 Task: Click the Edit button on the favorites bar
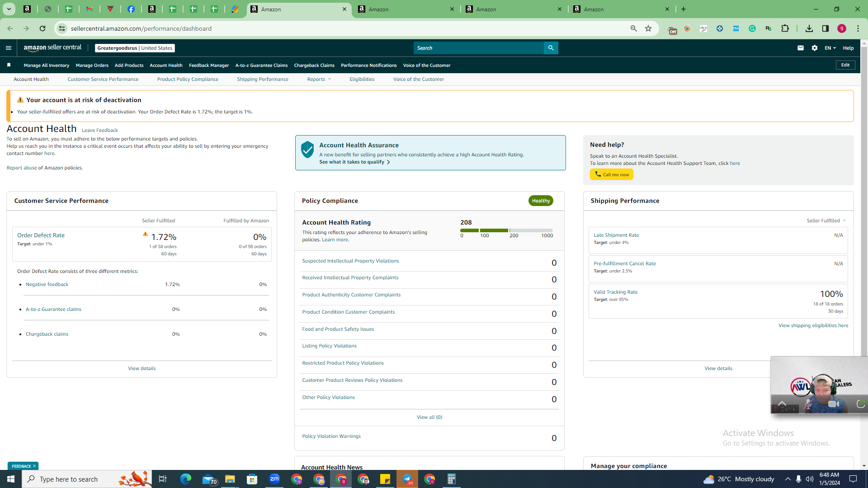click(845, 65)
